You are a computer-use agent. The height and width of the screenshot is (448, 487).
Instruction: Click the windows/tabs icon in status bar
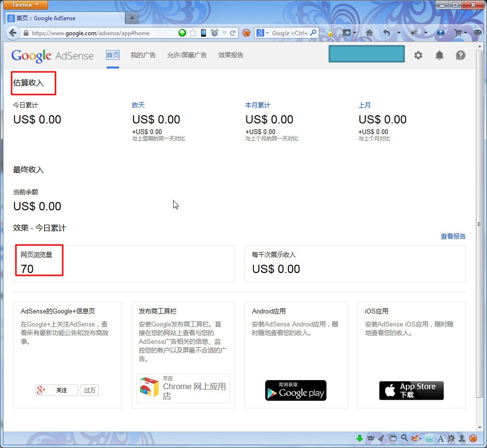click(392, 438)
